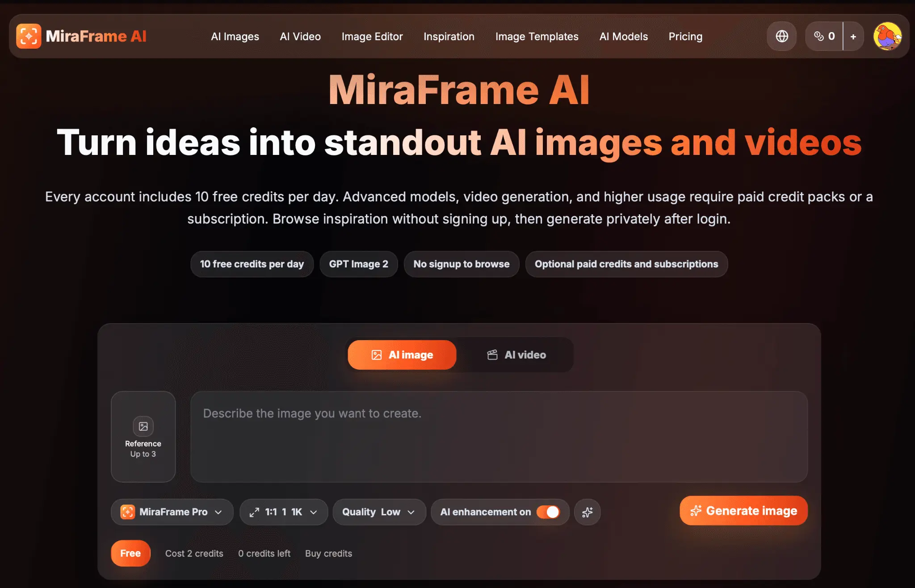Click the MiraFrame AI brand text
Screen dimensions: 915x588
point(96,36)
